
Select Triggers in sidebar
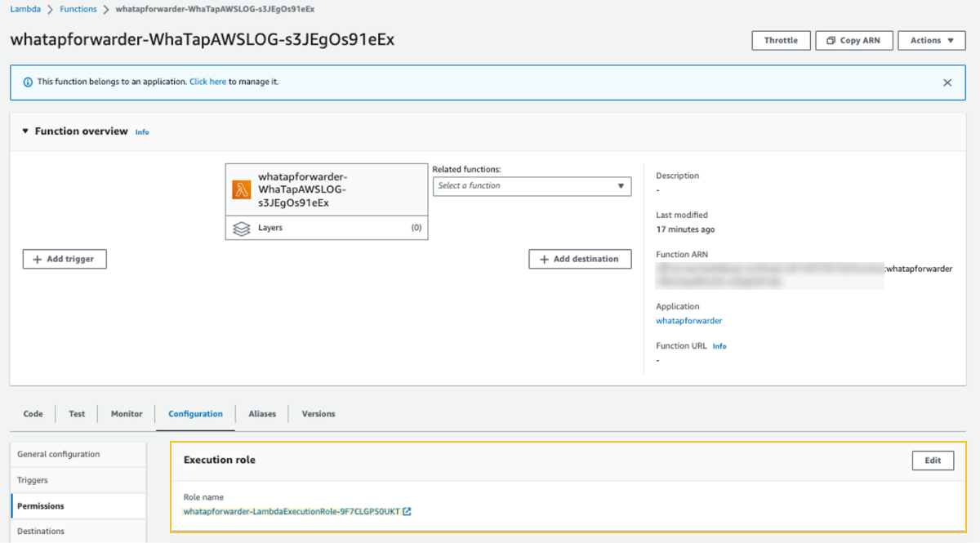[x=78, y=480]
